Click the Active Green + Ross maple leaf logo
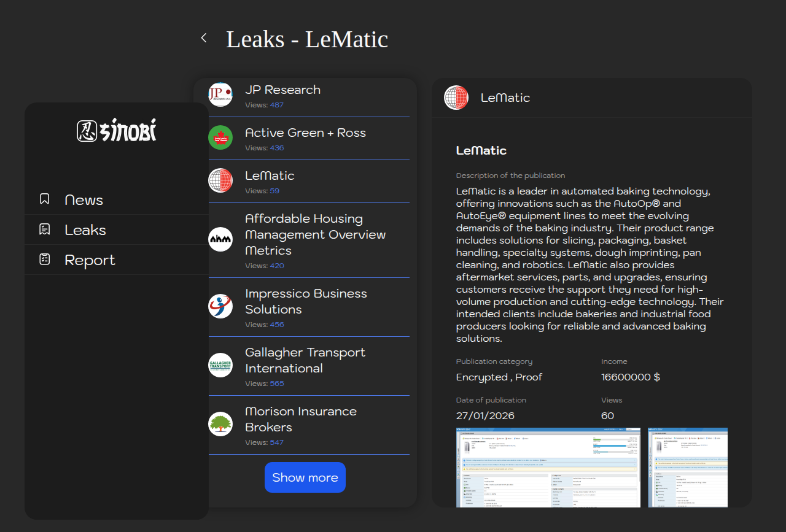786x532 pixels. [x=220, y=137]
